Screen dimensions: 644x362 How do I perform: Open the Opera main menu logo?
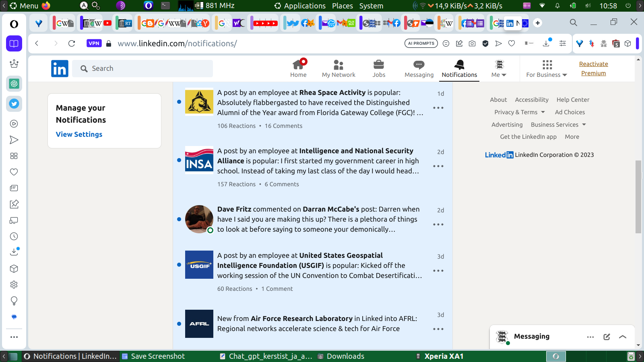click(14, 24)
